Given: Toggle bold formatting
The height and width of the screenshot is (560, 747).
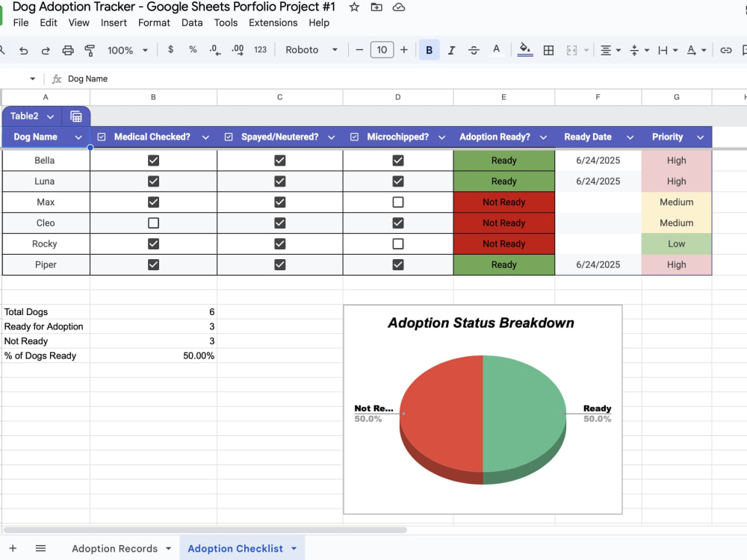Looking at the screenshot, I should (430, 50).
